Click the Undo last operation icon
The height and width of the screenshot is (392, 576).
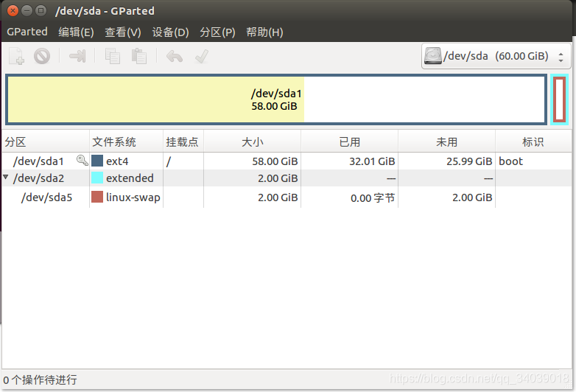click(175, 56)
